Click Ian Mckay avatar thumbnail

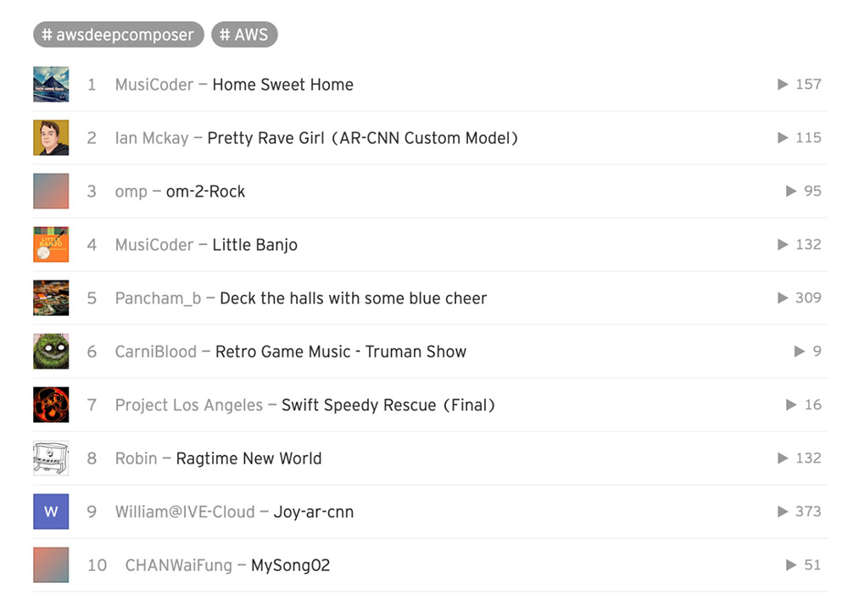pos(51,138)
